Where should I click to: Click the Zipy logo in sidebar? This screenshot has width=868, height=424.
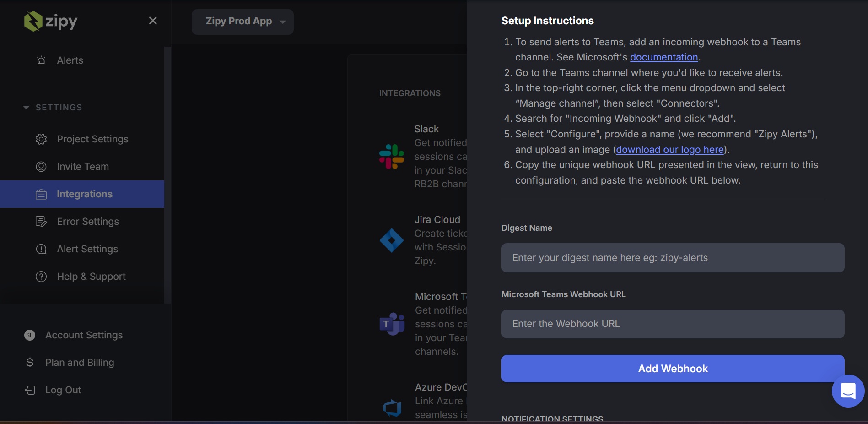tap(50, 21)
